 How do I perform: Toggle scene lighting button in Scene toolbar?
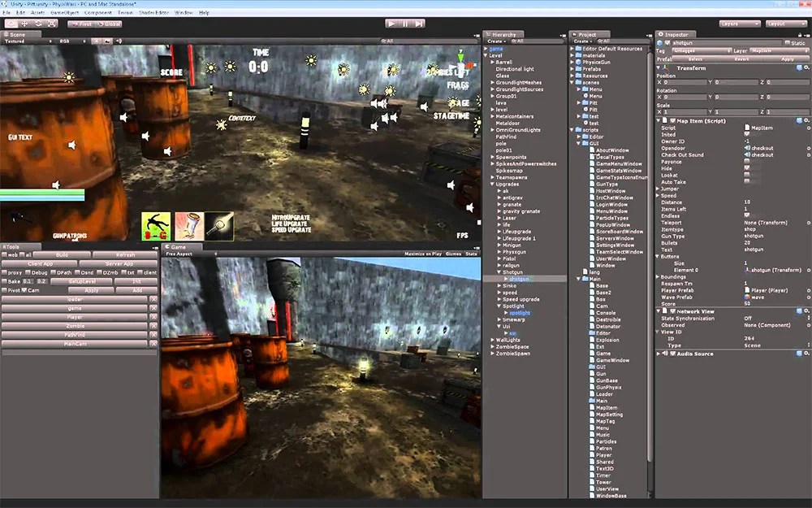point(97,41)
